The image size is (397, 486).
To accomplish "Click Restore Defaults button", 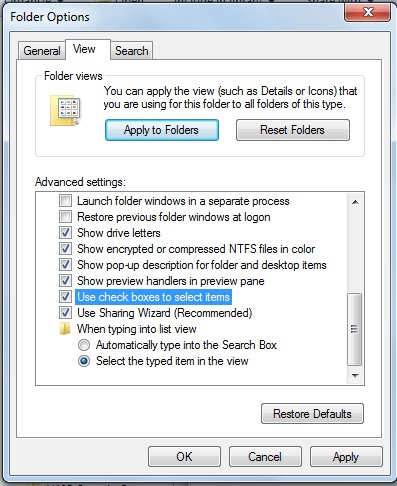I will click(x=312, y=414).
